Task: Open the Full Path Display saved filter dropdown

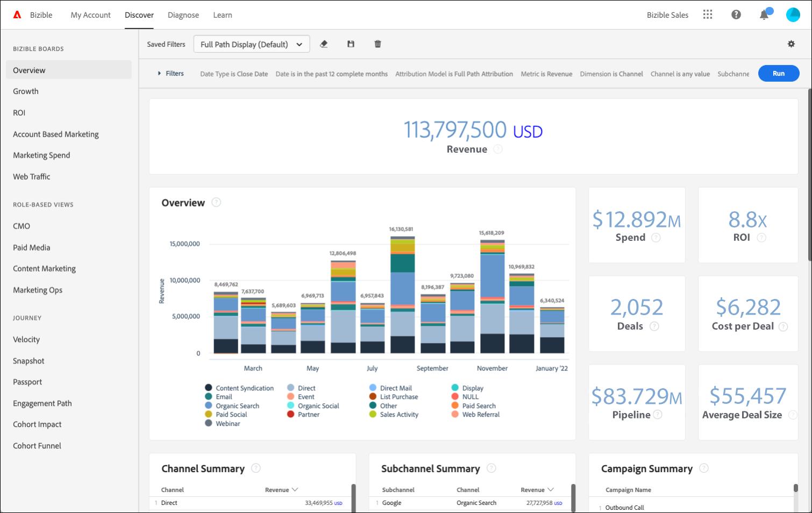Action: [x=252, y=44]
